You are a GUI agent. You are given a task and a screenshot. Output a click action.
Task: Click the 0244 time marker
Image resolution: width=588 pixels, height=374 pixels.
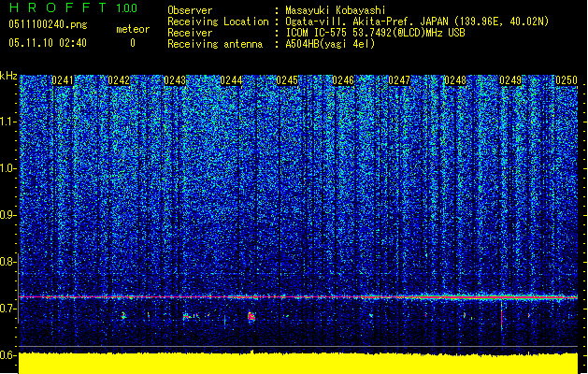tap(231, 80)
